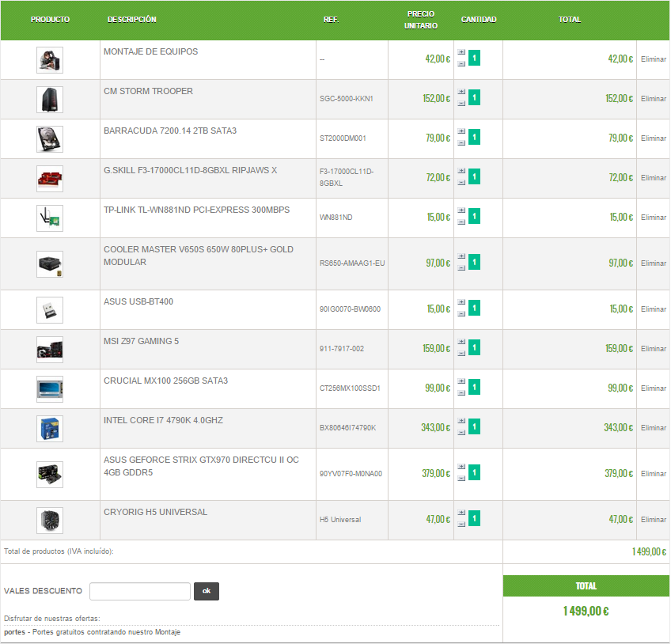
Task: Decrease quantity of CM STORM TROOPER
Action: coord(461,103)
